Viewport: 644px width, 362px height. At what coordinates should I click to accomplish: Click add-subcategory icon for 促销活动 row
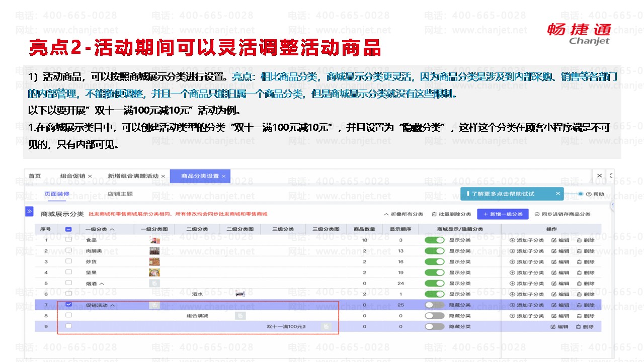513,305
